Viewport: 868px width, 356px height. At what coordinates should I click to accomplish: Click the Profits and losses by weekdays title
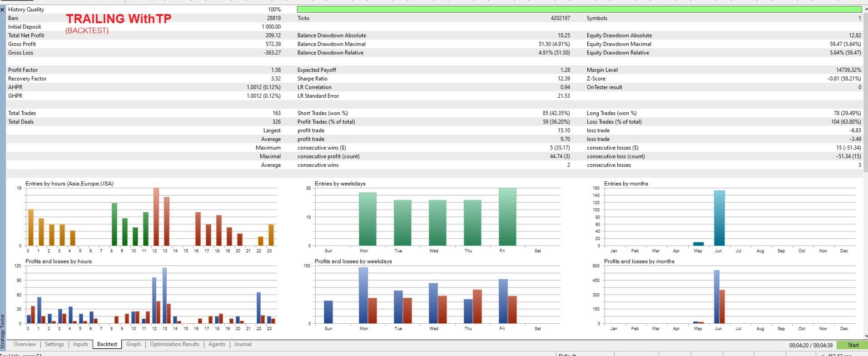[x=353, y=261]
